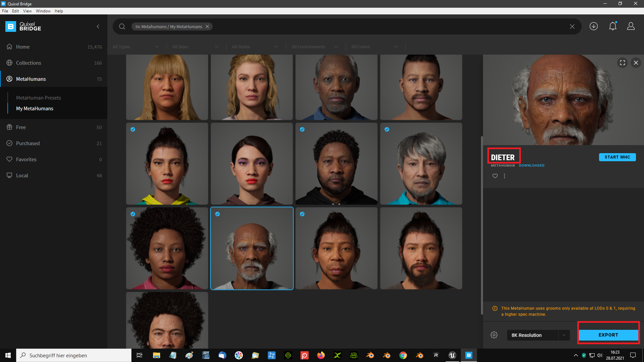The image size is (644, 362).
Task: Select the bearded man with bun thumbnail
Action: (421, 248)
